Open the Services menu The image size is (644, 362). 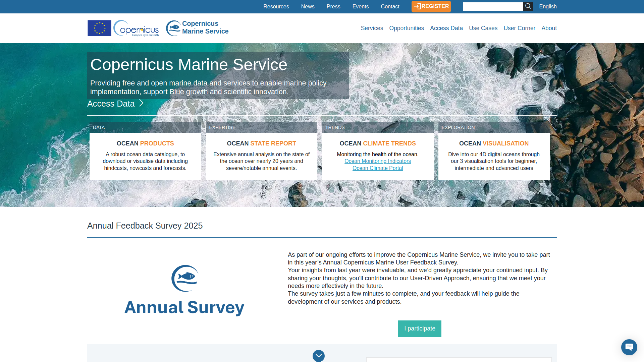[372, 28]
